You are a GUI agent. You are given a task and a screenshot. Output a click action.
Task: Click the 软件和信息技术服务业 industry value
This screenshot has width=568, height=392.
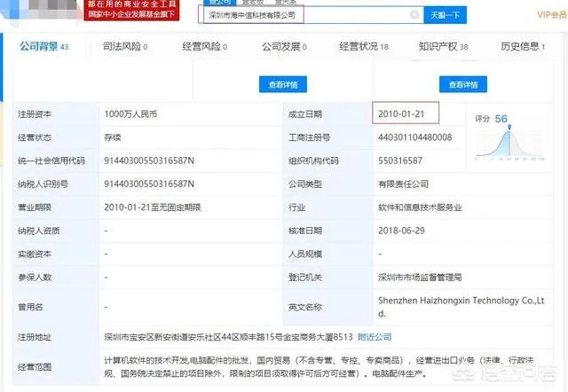click(x=420, y=208)
